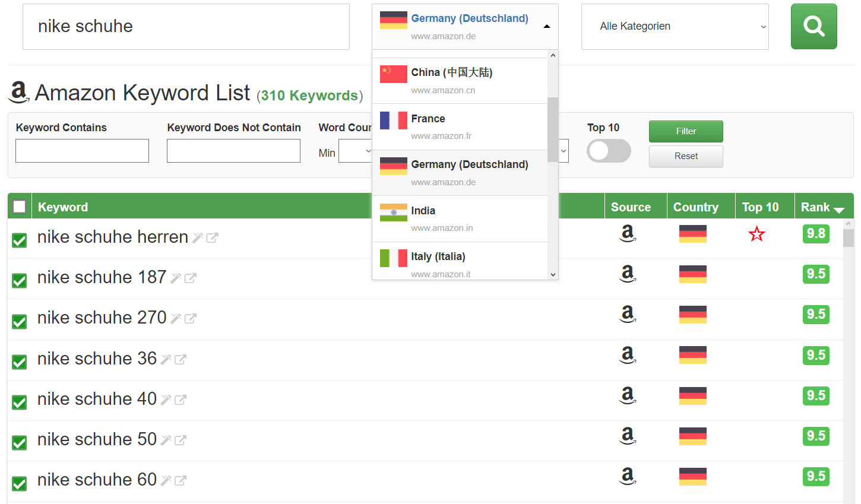Open the 'Alle Kategorien' category dropdown

click(675, 26)
